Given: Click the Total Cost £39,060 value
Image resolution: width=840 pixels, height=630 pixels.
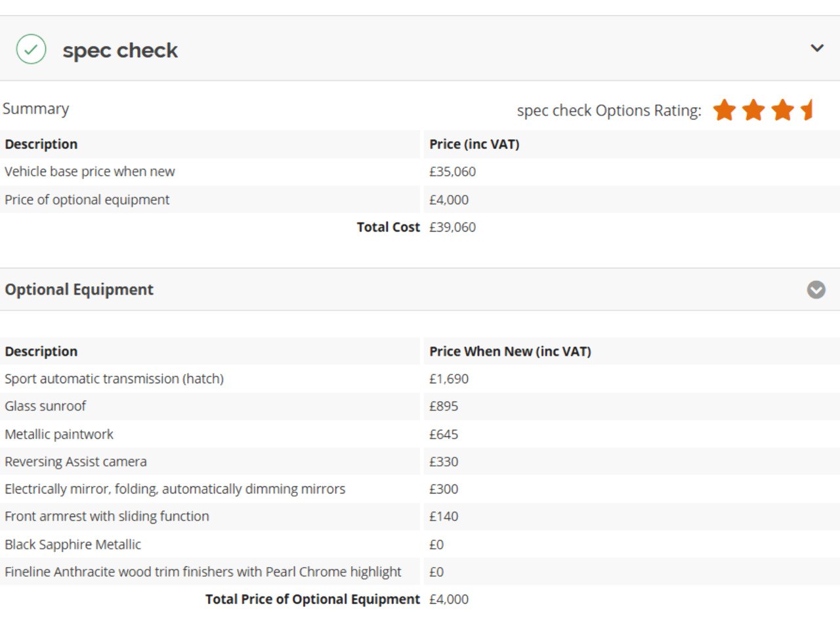Looking at the screenshot, I should 453,227.
